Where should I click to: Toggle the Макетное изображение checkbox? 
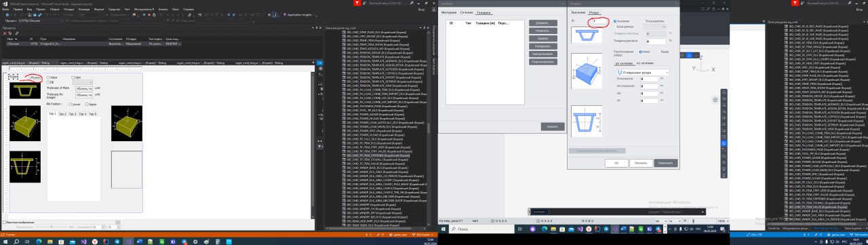(4, 223)
